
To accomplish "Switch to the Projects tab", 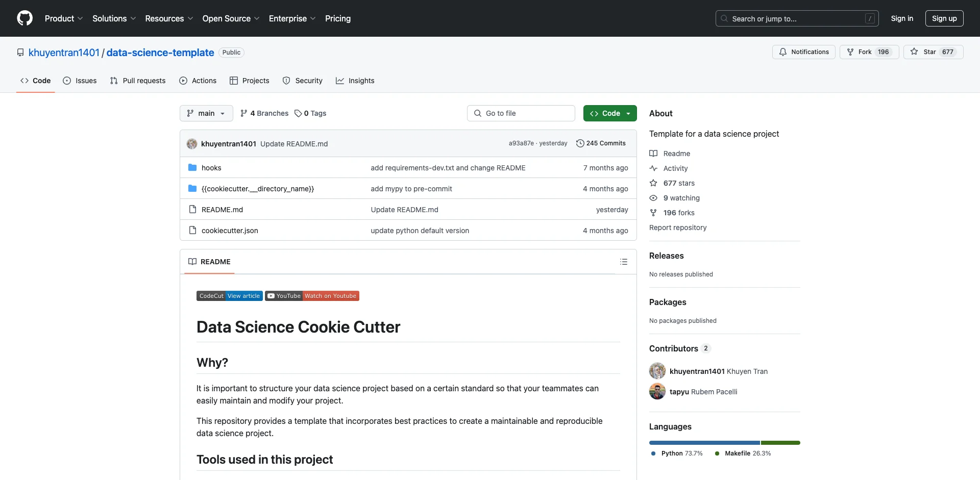I will pos(250,81).
